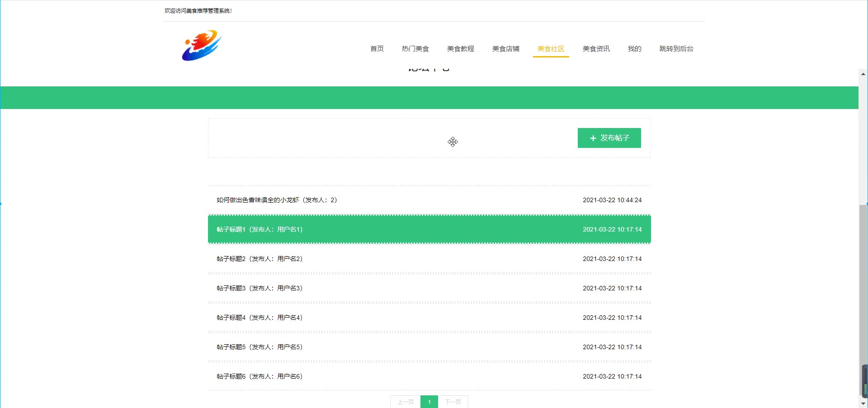The width and height of the screenshot is (868, 408).
Task: Open the 热门美食 menu item
Action: pos(415,49)
